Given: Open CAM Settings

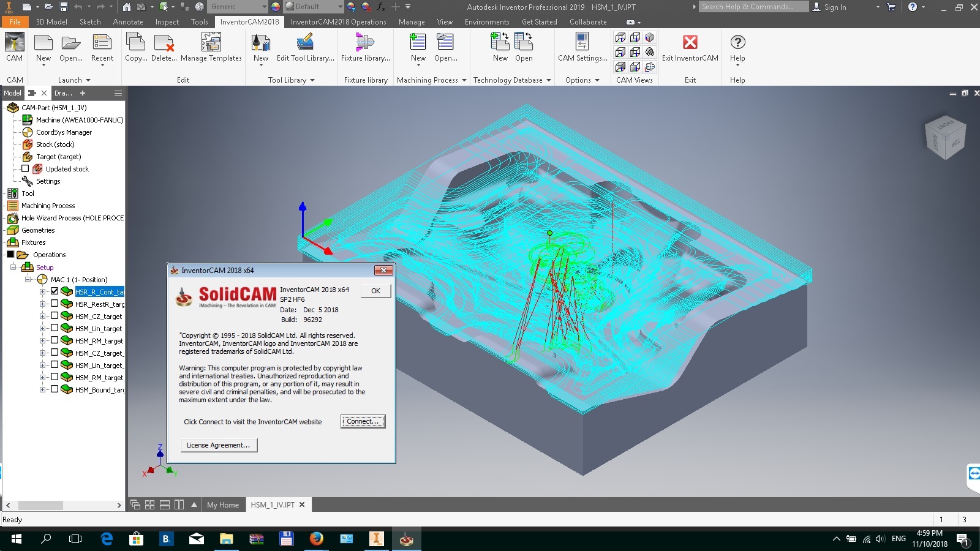Looking at the screenshot, I should [x=582, y=48].
